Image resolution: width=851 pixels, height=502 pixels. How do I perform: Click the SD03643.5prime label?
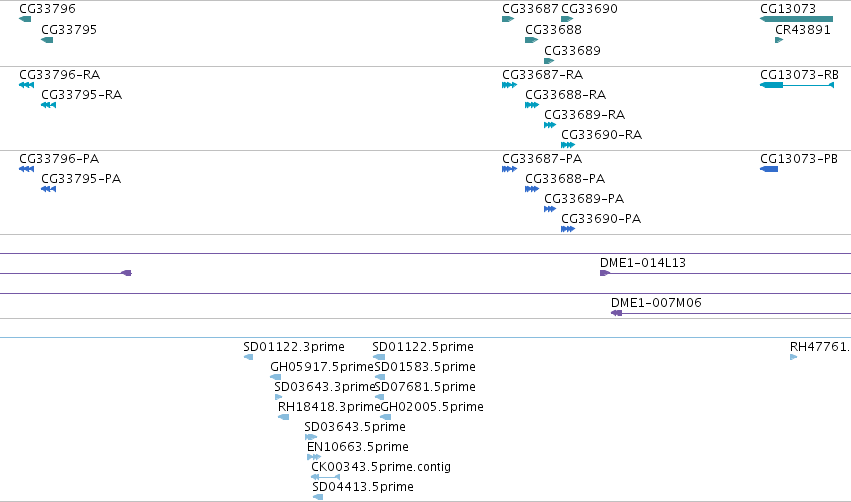pos(355,427)
